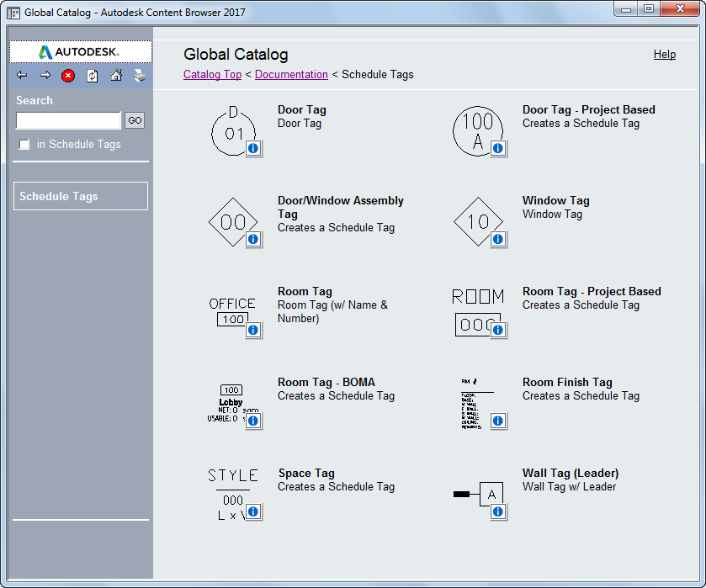Select the Lobby BOMA room tag thumbnail

pos(231,404)
